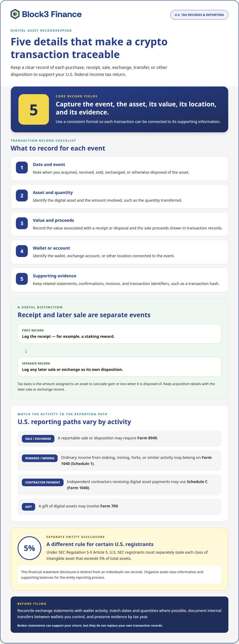Click the 'BEFORE FILING' label
The width and height of the screenshot is (239, 644).
(32, 603)
